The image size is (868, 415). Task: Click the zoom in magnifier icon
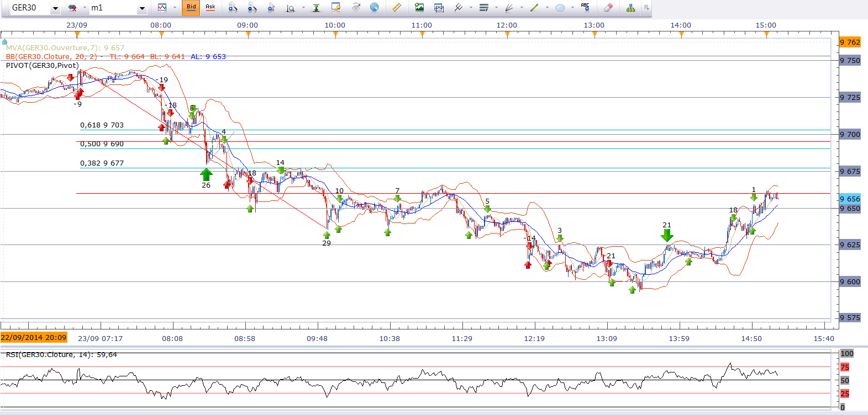pos(233,8)
